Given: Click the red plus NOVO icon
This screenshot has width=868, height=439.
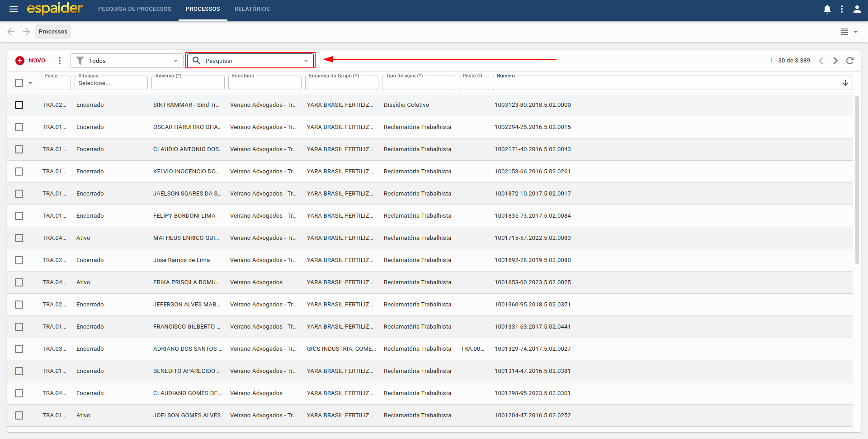Looking at the screenshot, I should click(20, 61).
